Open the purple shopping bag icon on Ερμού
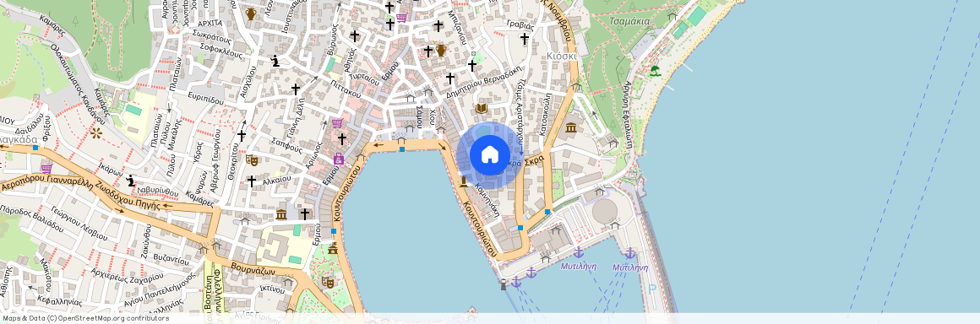The width and height of the screenshot is (980, 324). 338,159
